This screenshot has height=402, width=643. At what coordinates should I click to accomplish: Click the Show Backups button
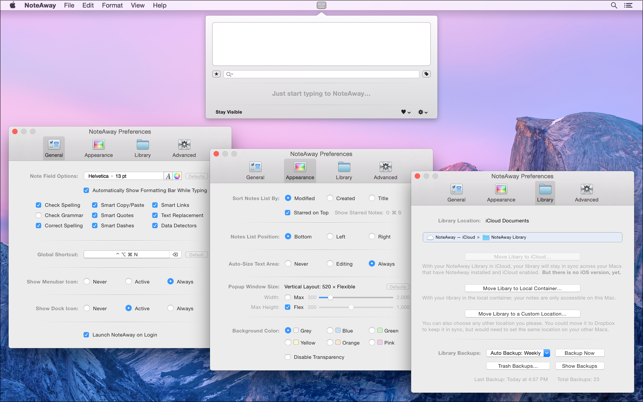click(579, 366)
